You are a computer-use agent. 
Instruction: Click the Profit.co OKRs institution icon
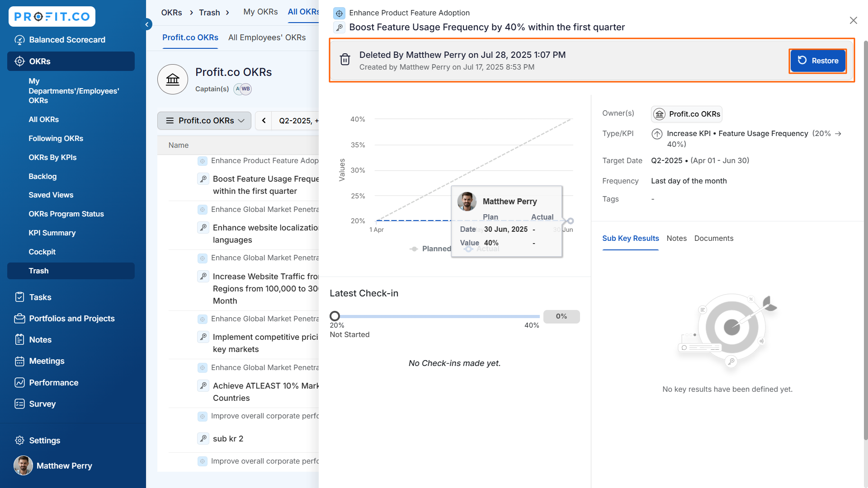(x=173, y=80)
